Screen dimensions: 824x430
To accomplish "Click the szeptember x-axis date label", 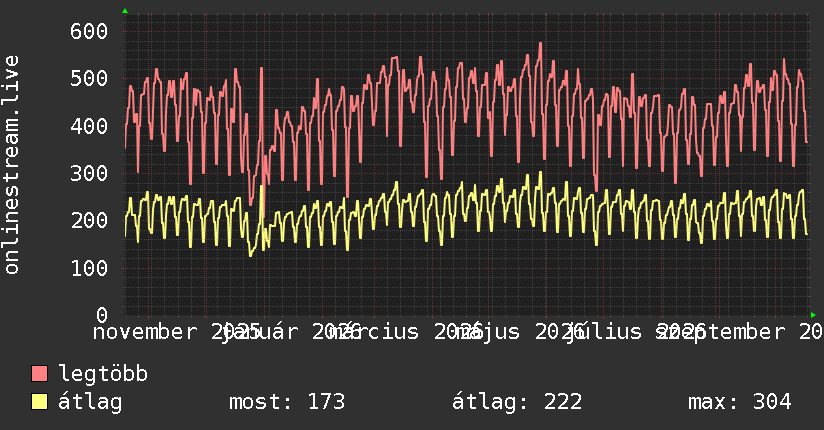I will pyautogui.click(x=719, y=333).
